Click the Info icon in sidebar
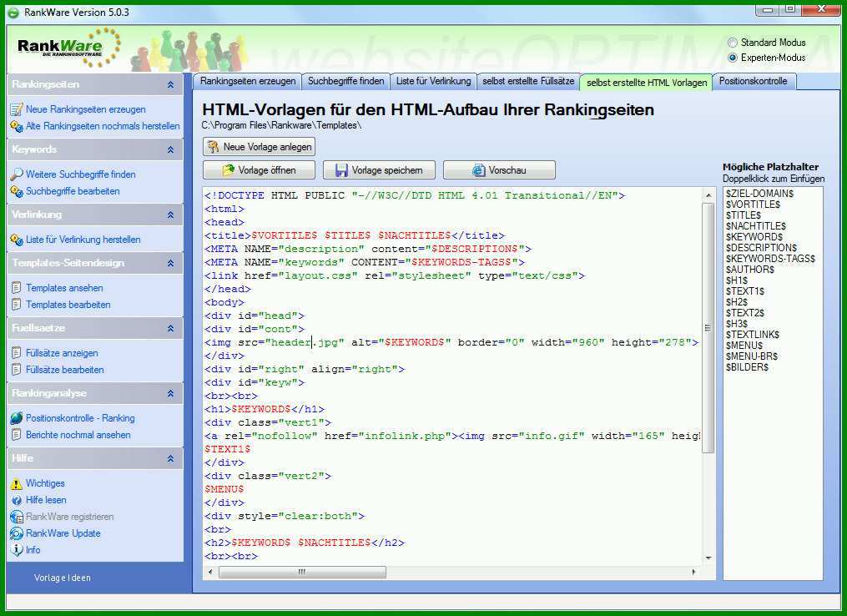The width and height of the screenshot is (847, 616). coord(17,549)
